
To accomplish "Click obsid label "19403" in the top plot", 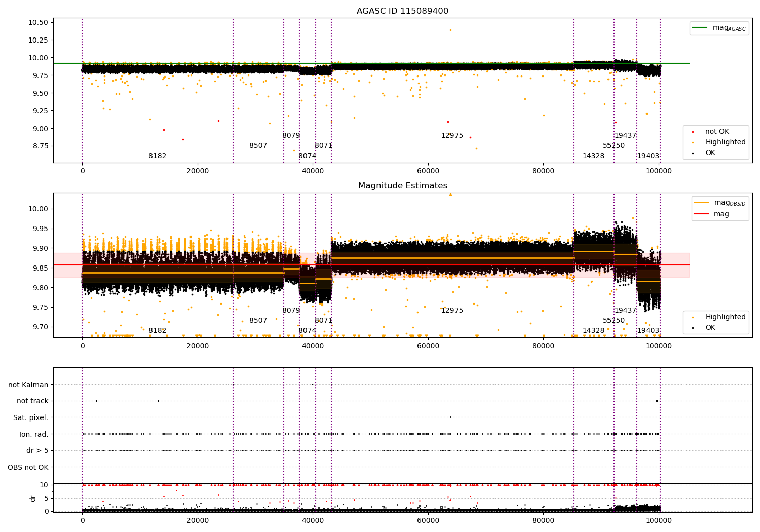I will pyautogui.click(x=648, y=156).
